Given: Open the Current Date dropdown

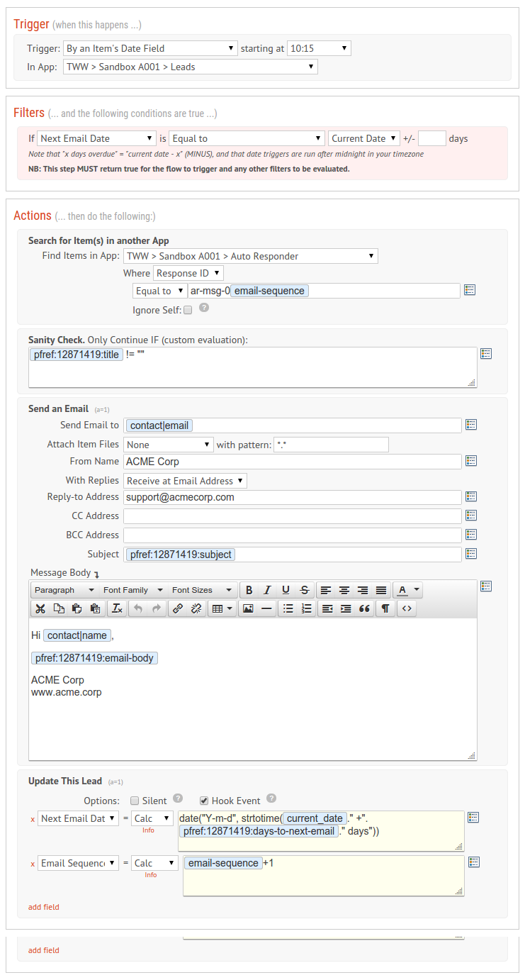Looking at the screenshot, I should coord(364,138).
